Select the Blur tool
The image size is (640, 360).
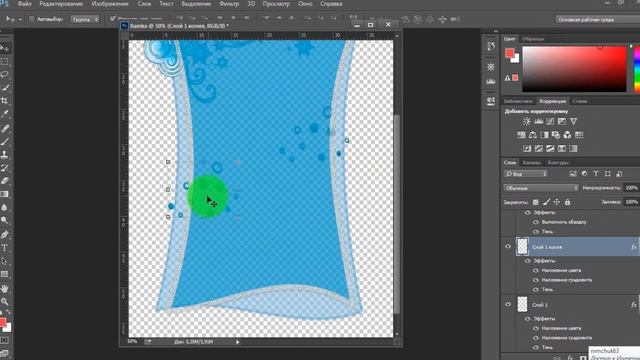[x=4, y=207]
